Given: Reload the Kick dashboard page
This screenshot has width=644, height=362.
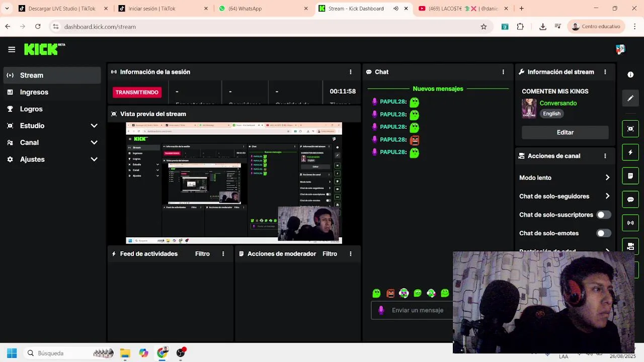Looking at the screenshot, I should (x=38, y=27).
